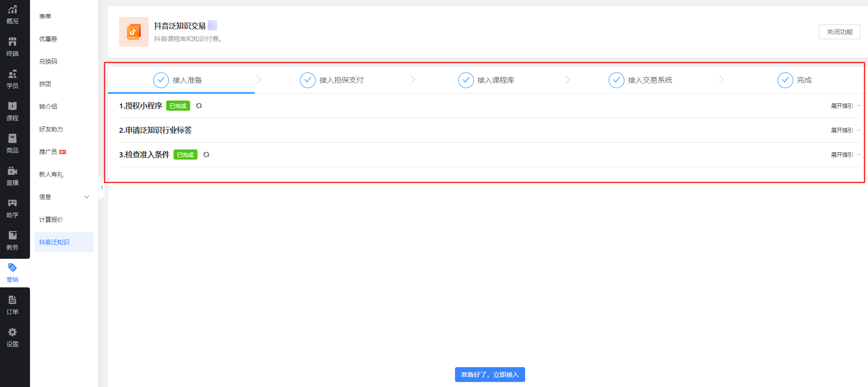The image size is (868, 387).
Task: Open the 直播 live sidebar icon
Action: pos(12,176)
